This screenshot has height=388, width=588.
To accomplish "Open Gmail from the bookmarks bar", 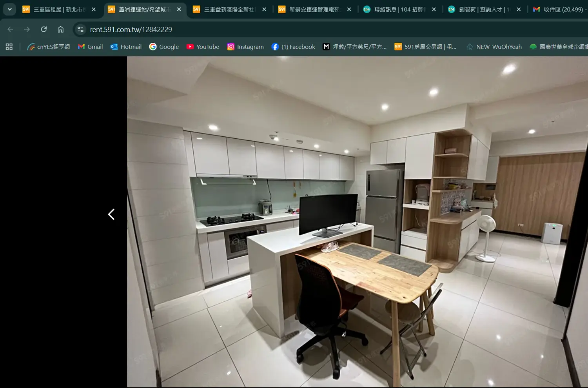I will pyautogui.click(x=90, y=47).
